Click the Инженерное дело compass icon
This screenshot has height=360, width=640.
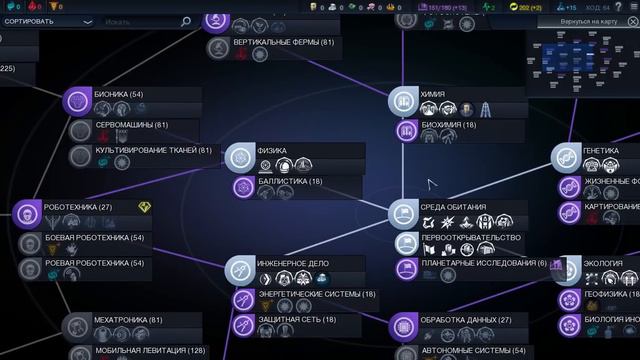[240, 270]
